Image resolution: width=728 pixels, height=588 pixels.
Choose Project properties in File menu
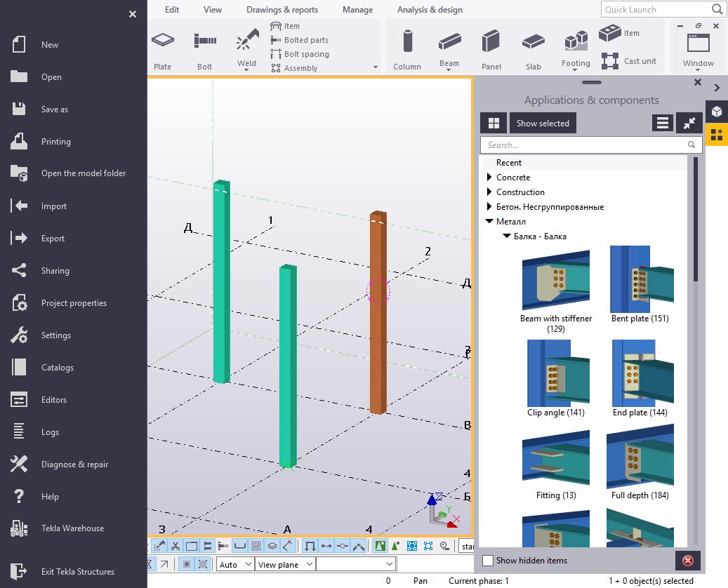(73, 302)
